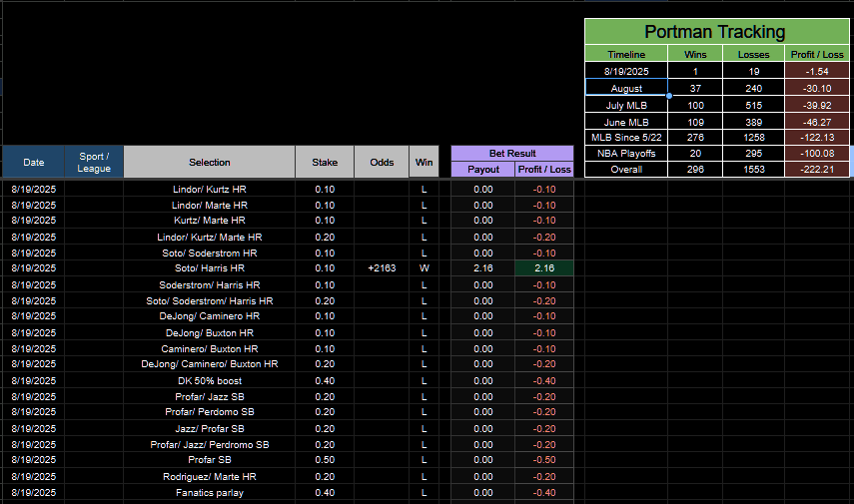
Task: Select the Profar SB selection cell
Action: 209,459
